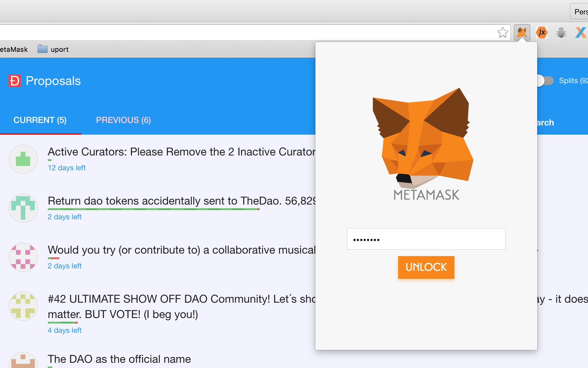
Task: Open The DAO as the official name proposal
Action: [x=119, y=359]
